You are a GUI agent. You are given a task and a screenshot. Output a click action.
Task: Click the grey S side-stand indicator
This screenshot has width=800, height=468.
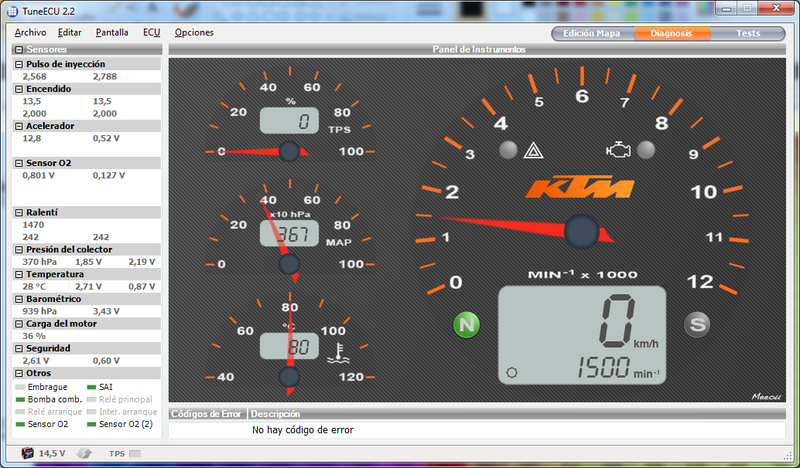(697, 324)
